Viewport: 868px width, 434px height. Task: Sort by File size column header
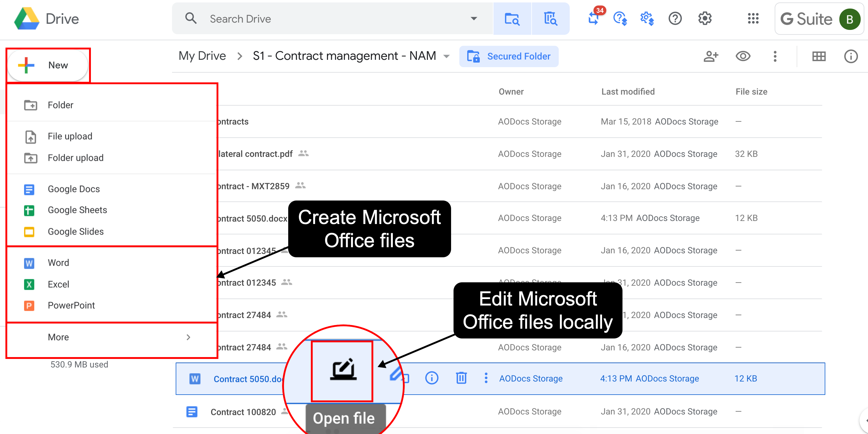(x=751, y=92)
